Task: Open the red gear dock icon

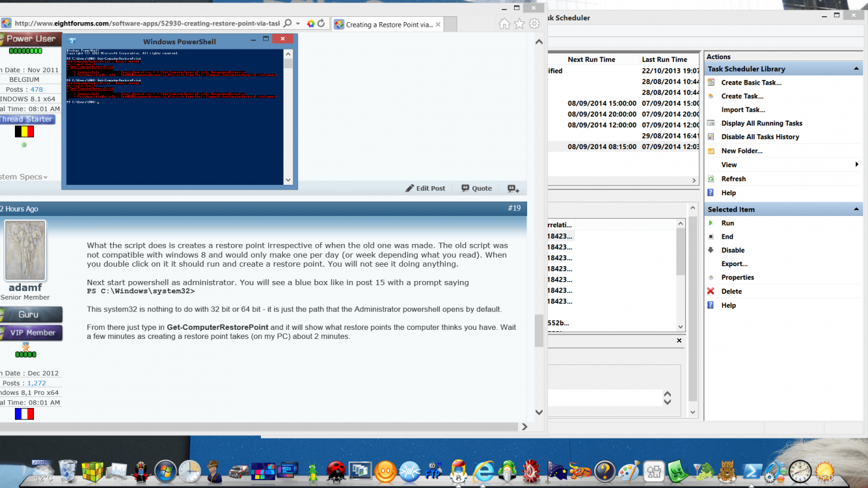Action: 532,471
